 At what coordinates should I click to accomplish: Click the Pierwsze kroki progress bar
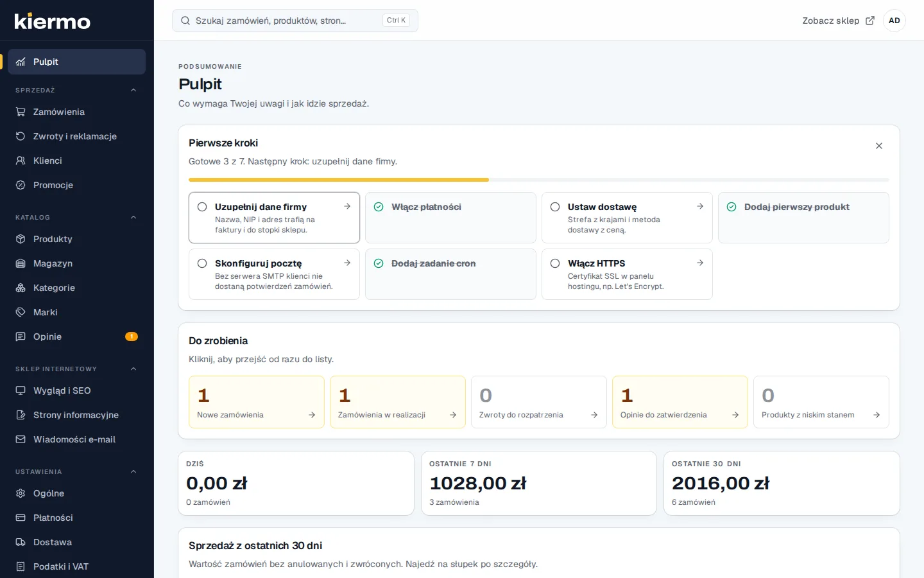(x=539, y=180)
